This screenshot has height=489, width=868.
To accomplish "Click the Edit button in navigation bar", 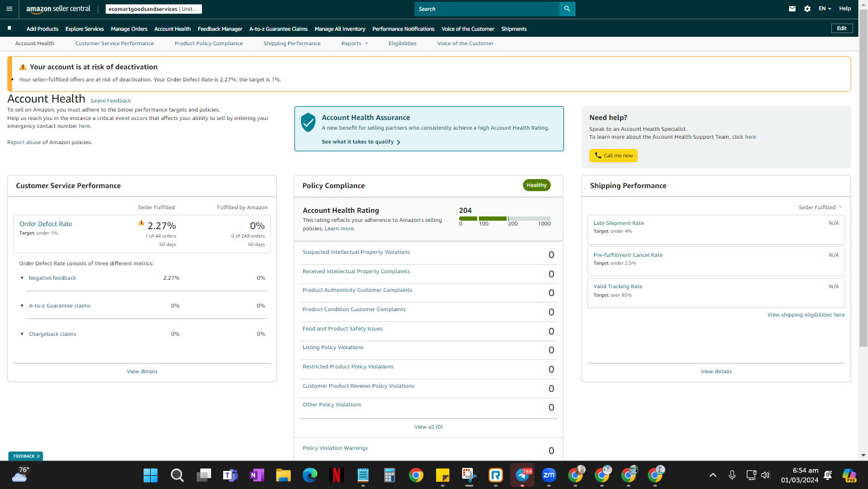I will (842, 28).
